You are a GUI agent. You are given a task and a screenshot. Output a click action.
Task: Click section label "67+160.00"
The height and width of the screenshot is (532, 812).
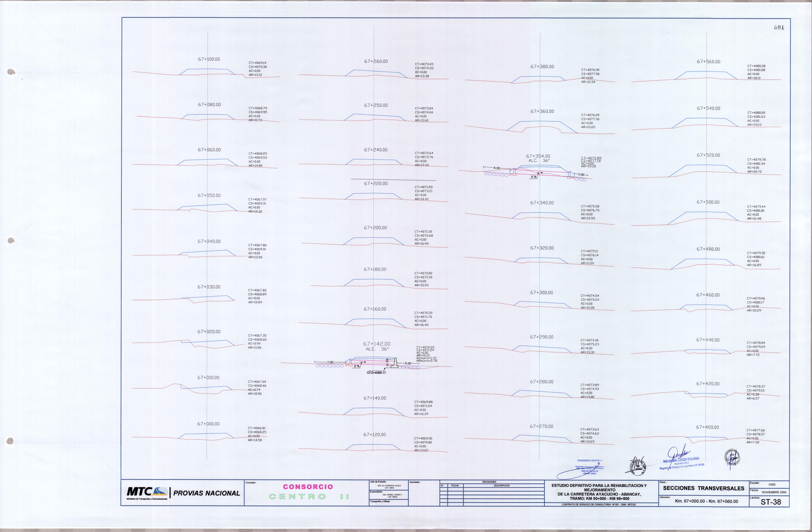coord(375,309)
